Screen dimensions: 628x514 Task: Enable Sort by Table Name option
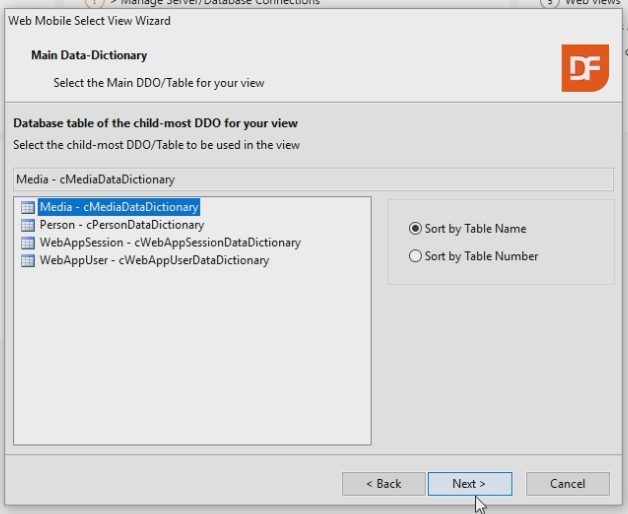(415, 229)
